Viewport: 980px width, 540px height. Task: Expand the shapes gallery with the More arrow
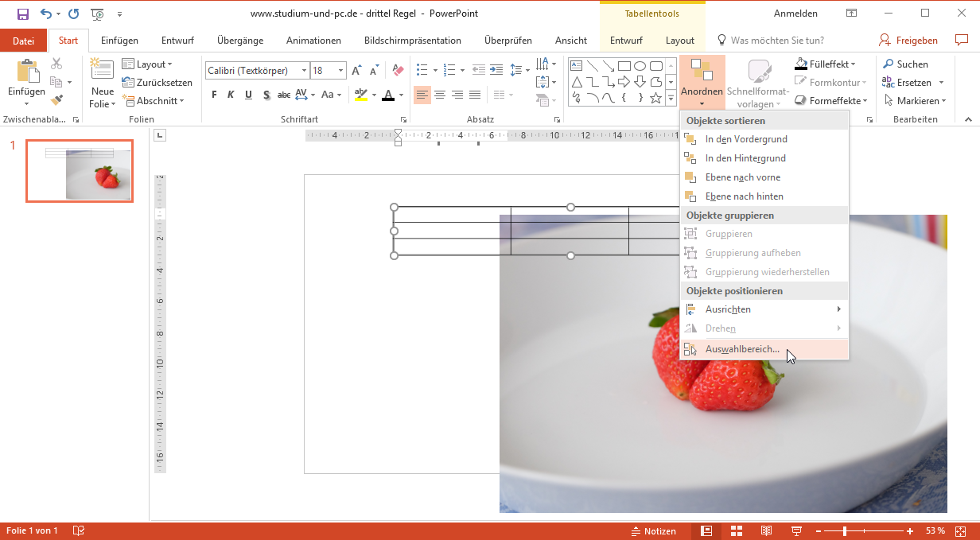coord(671,99)
